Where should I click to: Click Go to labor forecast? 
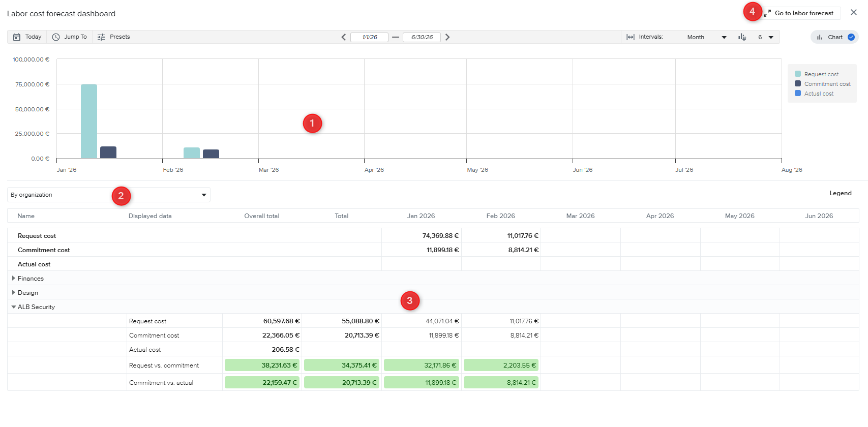tap(804, 13)
